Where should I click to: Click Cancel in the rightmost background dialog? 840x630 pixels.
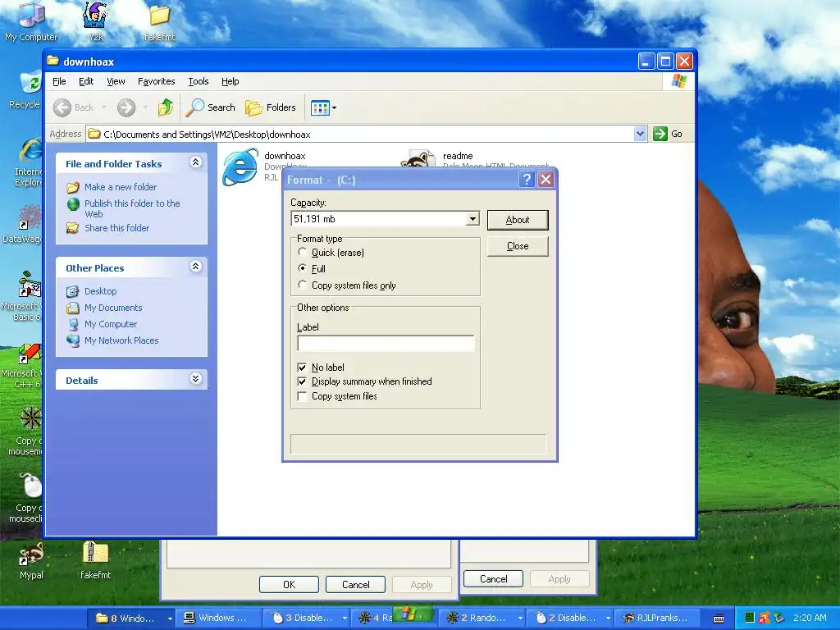point(493,579)
